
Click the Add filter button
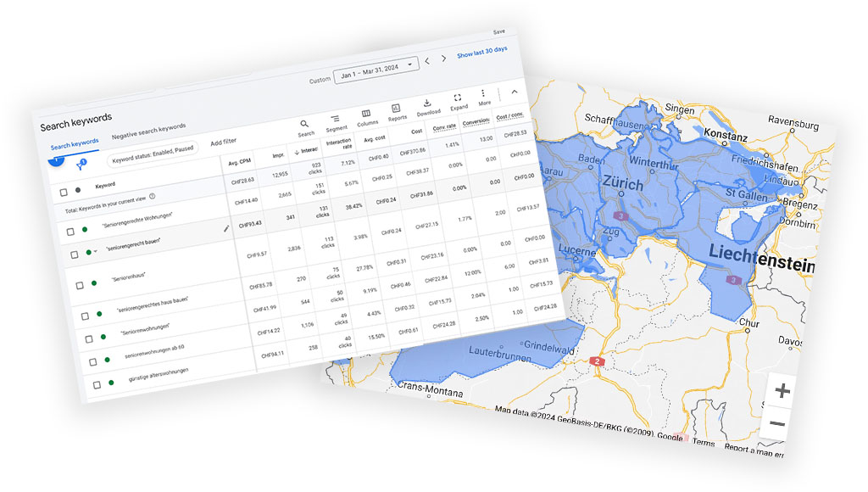224,143
